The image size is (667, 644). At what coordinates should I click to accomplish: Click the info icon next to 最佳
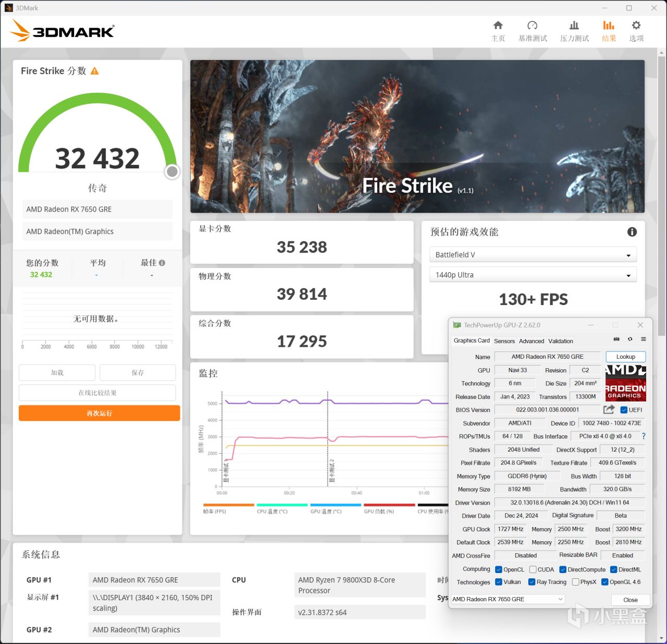[162, 263]
